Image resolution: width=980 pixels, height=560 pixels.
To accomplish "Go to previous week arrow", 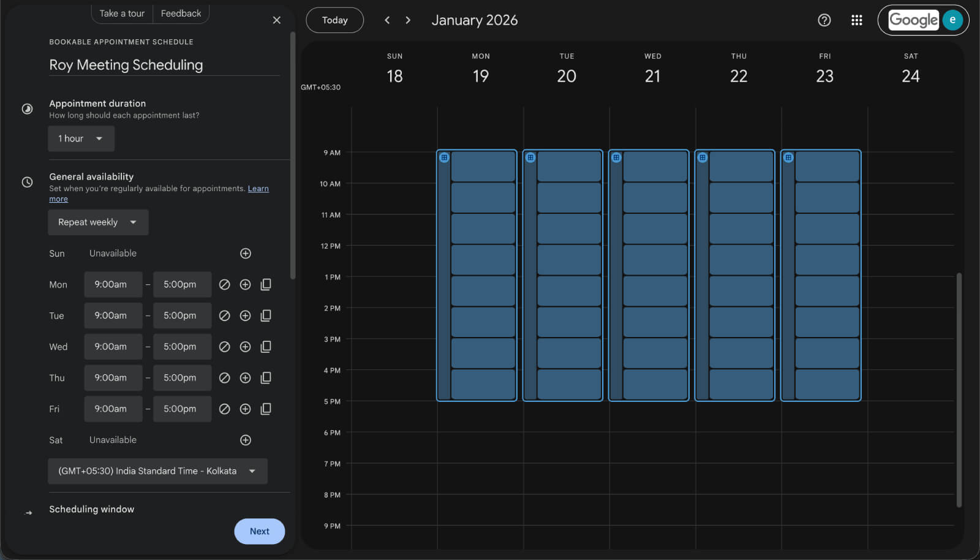I will pyautogui.click(x=387, y=20).
